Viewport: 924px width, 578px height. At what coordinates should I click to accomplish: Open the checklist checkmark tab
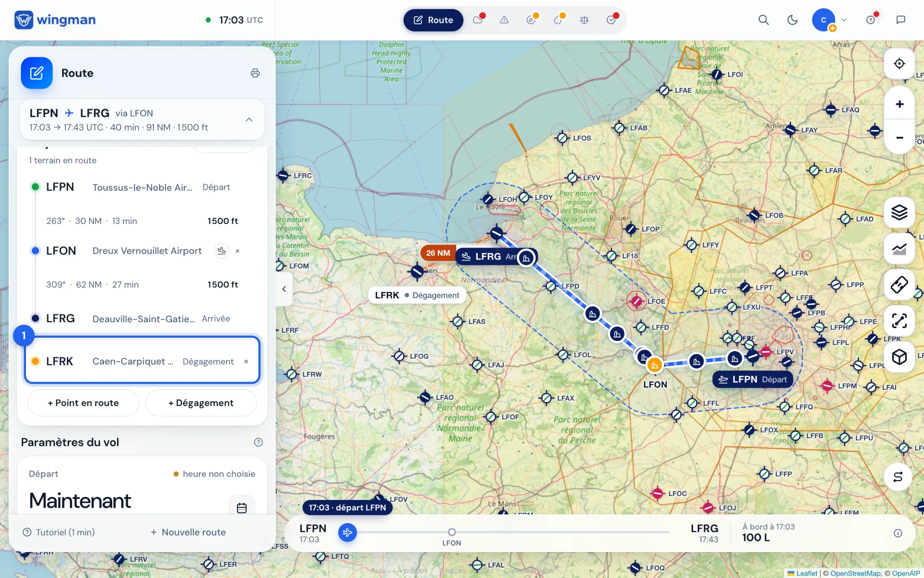(x=611, y=20)
